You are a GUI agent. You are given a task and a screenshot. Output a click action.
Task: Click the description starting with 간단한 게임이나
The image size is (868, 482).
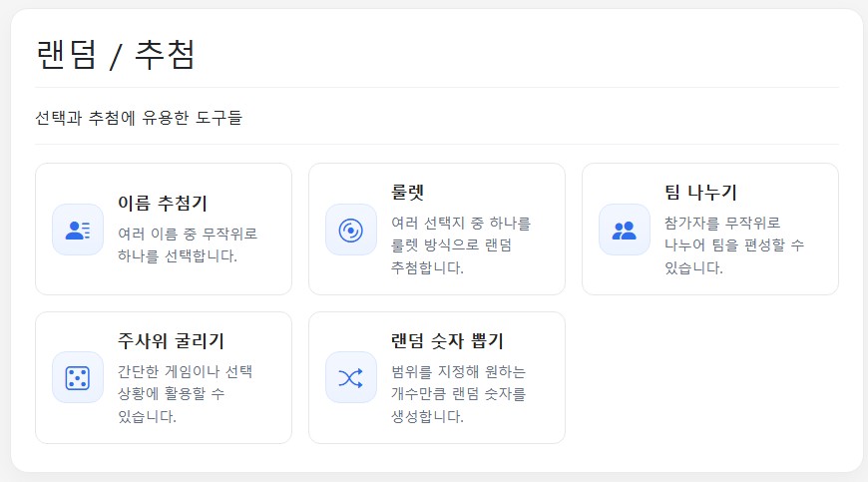click(x=185, y=393)
